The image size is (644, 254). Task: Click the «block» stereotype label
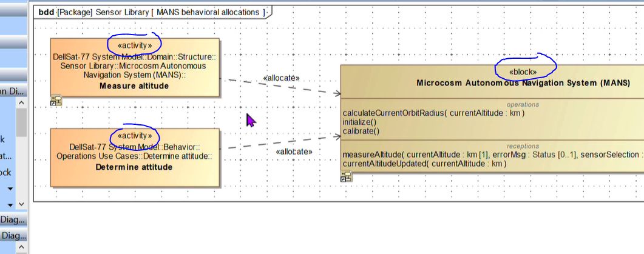pyautogui.click(x=523, y=72)
